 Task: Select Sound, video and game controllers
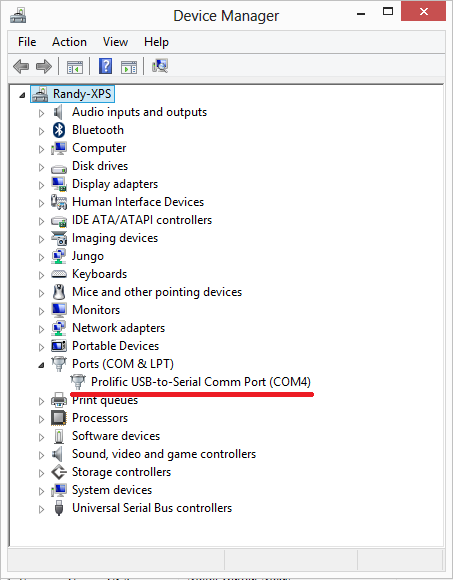(x=164, y=454)
